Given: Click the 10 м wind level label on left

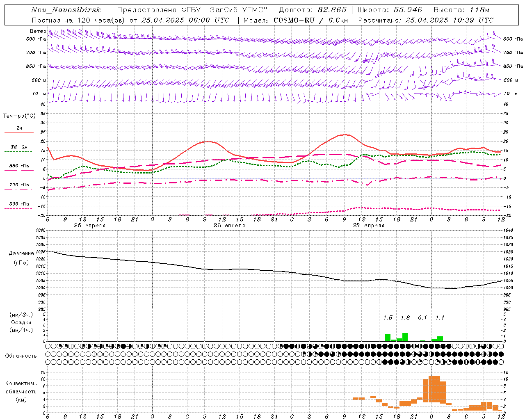Looking at the screenshot, I should (x=39, y=94).
